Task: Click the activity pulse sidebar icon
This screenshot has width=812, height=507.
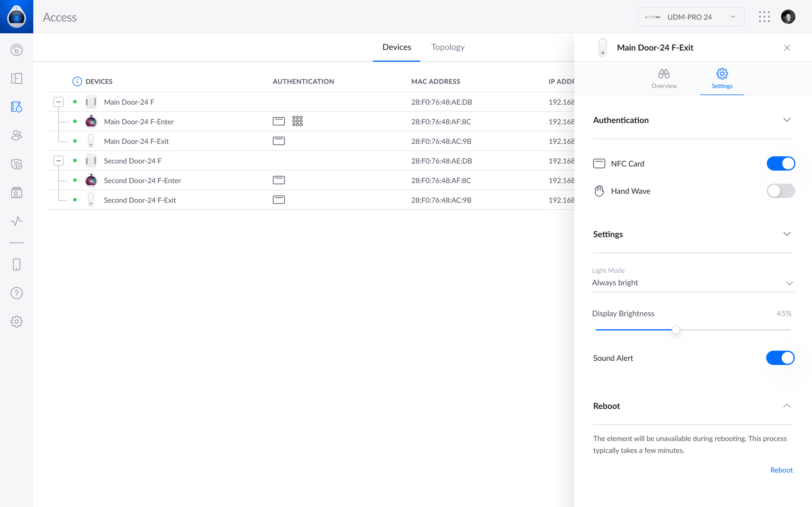Action: [17, 221]
